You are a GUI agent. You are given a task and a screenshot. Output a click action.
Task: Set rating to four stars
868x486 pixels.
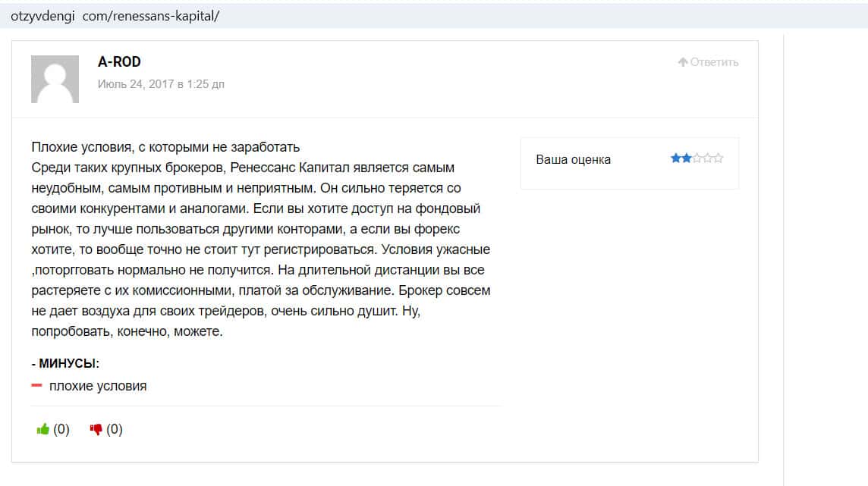coord(707,158)
